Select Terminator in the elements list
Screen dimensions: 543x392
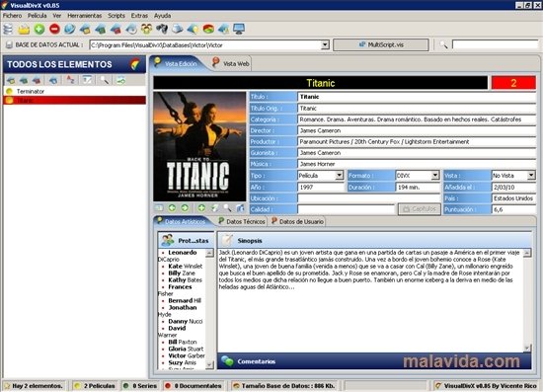tap(31, 92)
